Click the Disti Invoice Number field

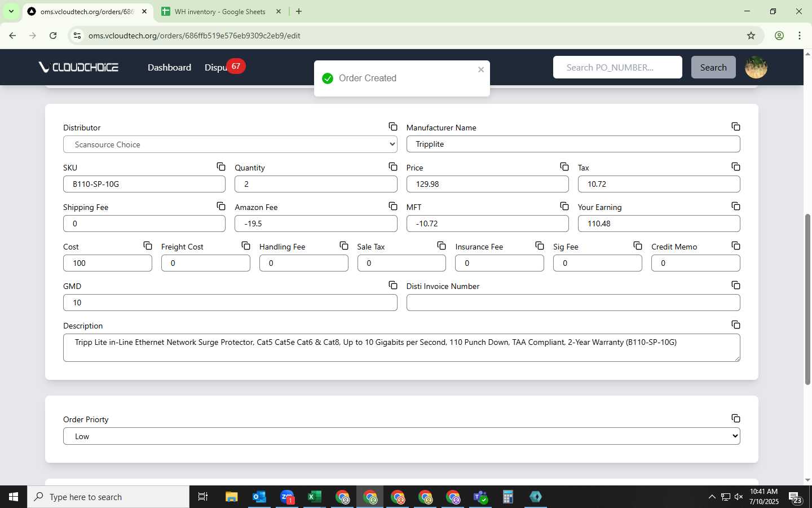coord(573,303)
